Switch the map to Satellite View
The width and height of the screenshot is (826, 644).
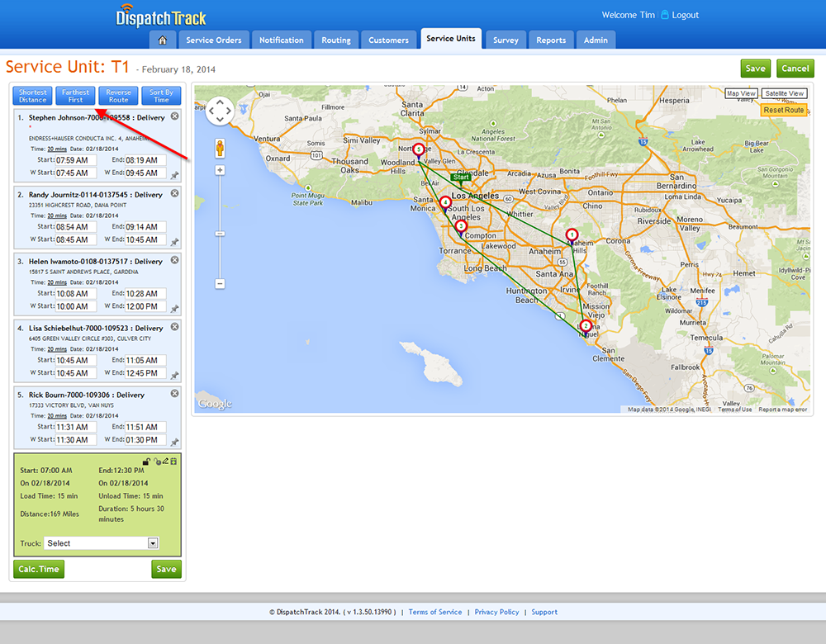click(x=782, y=92)
